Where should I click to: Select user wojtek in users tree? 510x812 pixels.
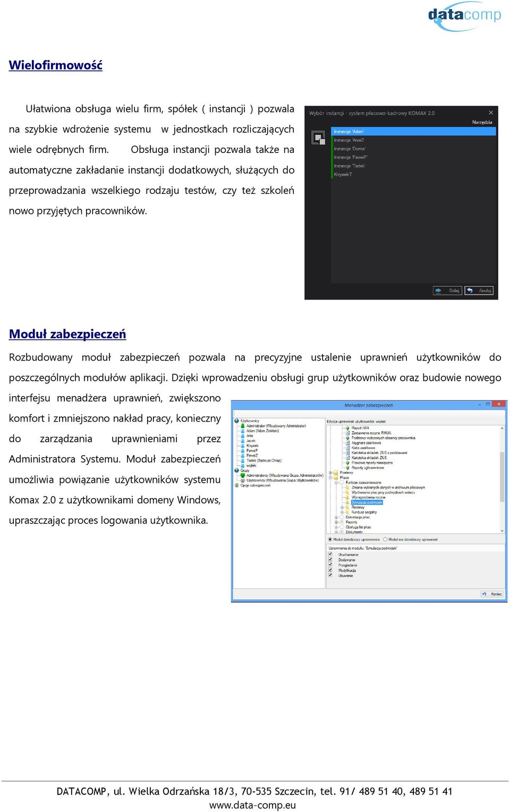point(251,465)
